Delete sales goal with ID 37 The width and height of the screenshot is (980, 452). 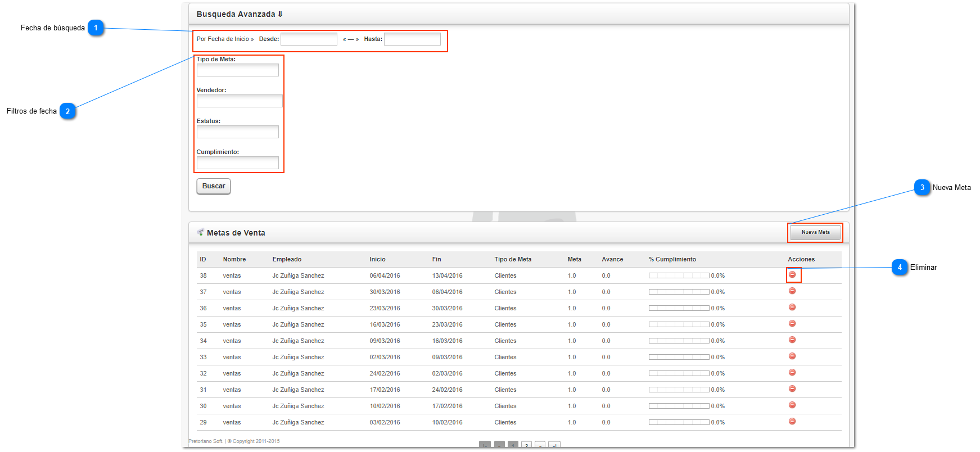click(x=792, y=291)
